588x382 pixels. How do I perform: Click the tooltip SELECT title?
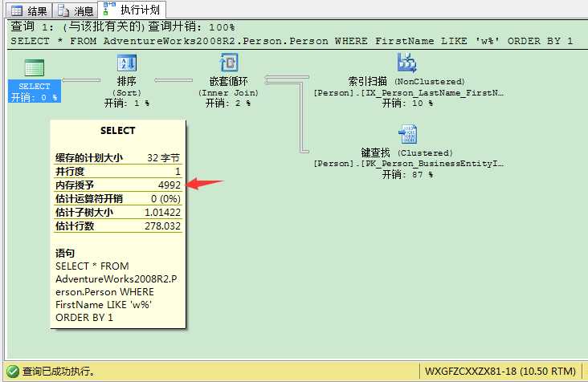[x=118, y=131]
